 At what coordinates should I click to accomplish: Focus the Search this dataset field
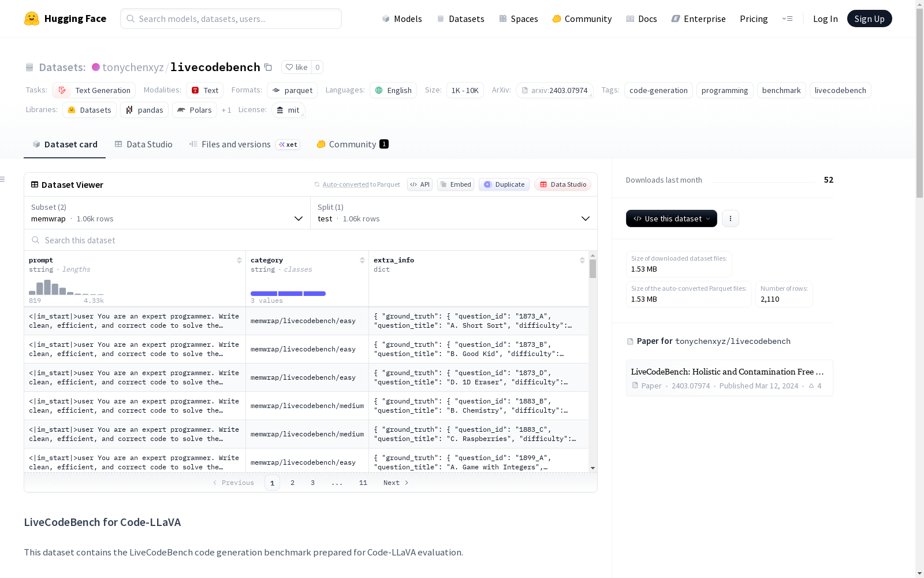click(x=311, y=240)
